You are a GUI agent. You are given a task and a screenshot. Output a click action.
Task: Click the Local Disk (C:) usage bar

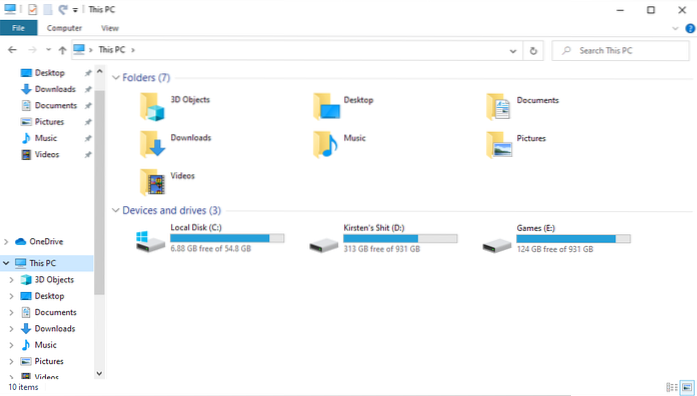tap(227, 238)
